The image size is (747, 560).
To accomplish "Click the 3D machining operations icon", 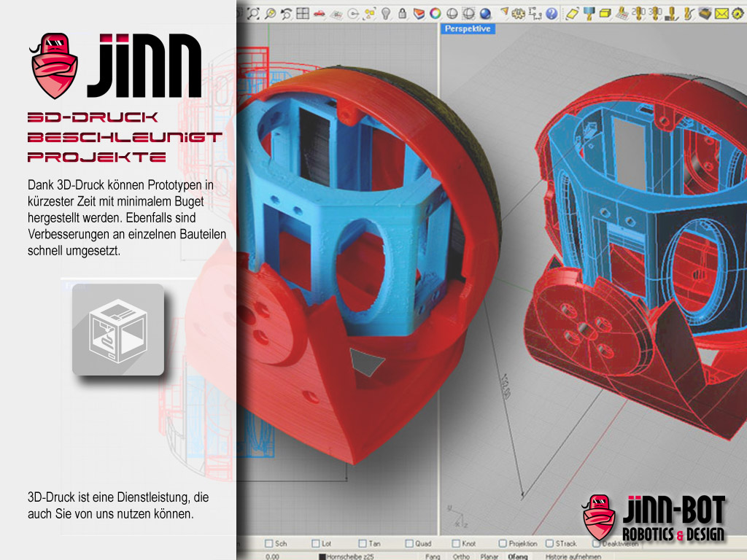I will [656, 13].
